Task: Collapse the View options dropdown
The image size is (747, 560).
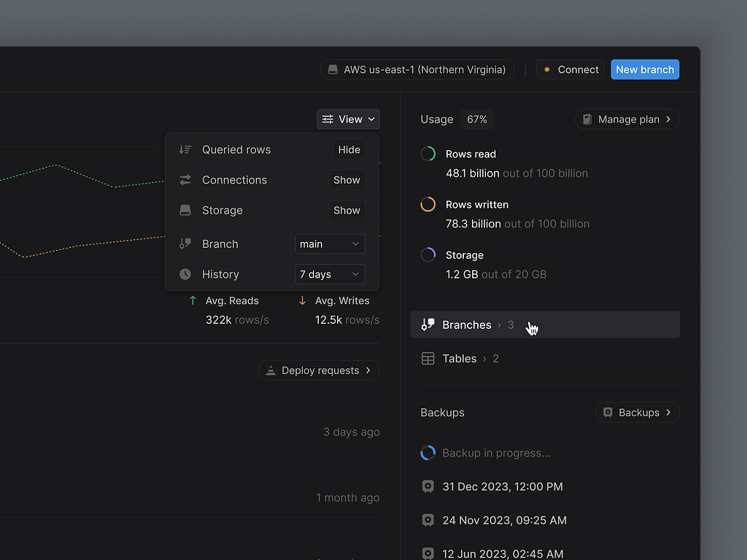Action: [348, 119]
